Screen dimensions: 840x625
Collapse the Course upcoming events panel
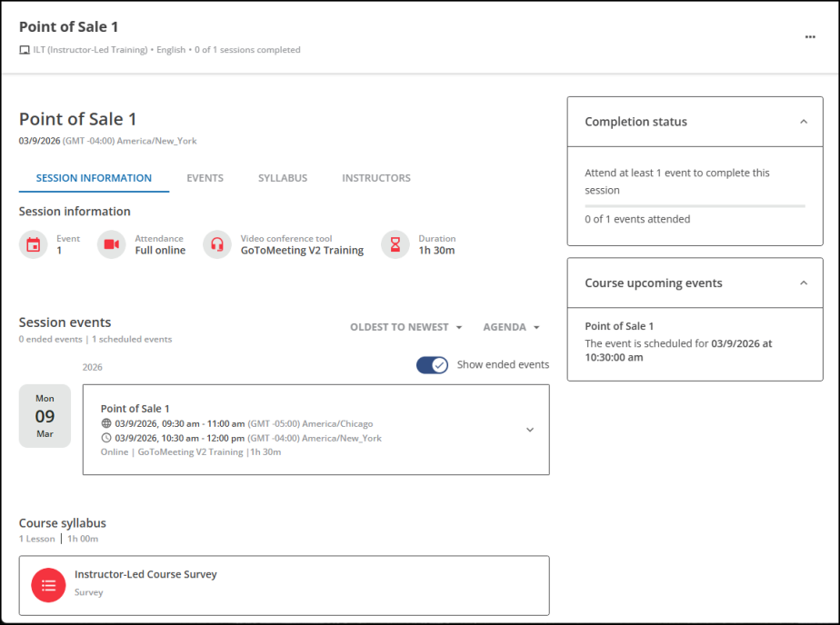click(803, 283)
